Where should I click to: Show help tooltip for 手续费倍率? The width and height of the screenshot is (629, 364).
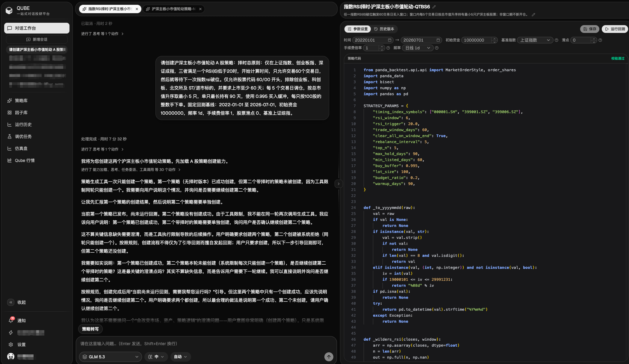(388, 48)
